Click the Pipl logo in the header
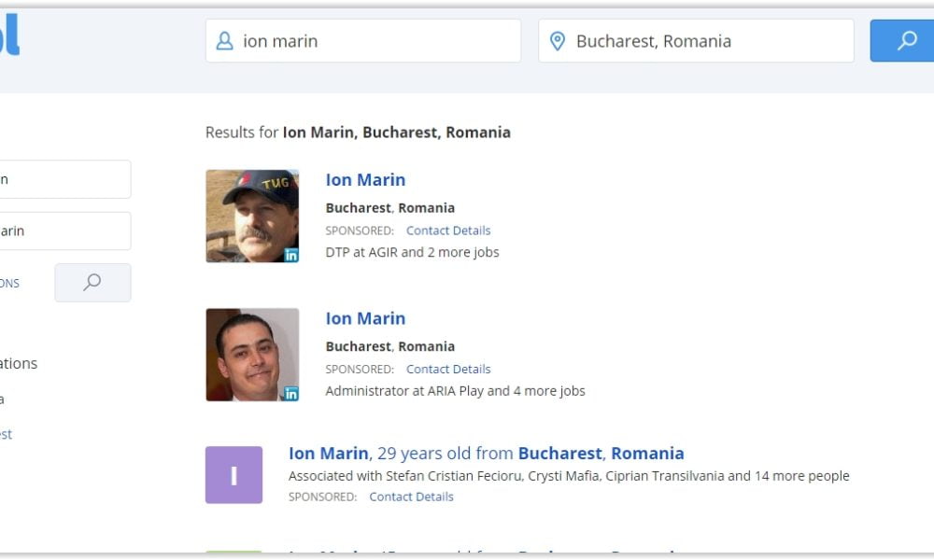Viewport: 934px width, 560px height. (9, 37)
